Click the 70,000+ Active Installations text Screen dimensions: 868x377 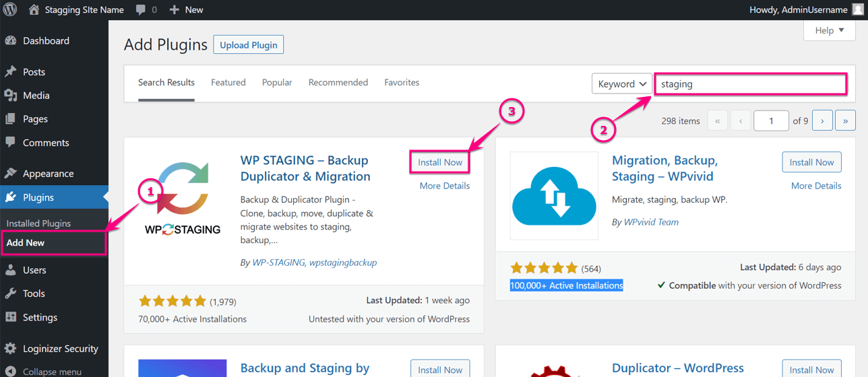[193, 319]
